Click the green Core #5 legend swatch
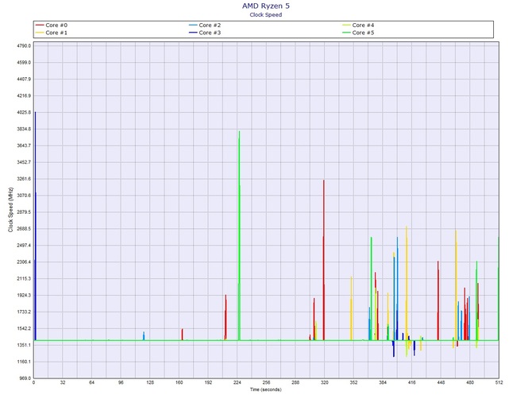Image resolution: width=532 pixels, height=399 pixels. coord(346,33)
